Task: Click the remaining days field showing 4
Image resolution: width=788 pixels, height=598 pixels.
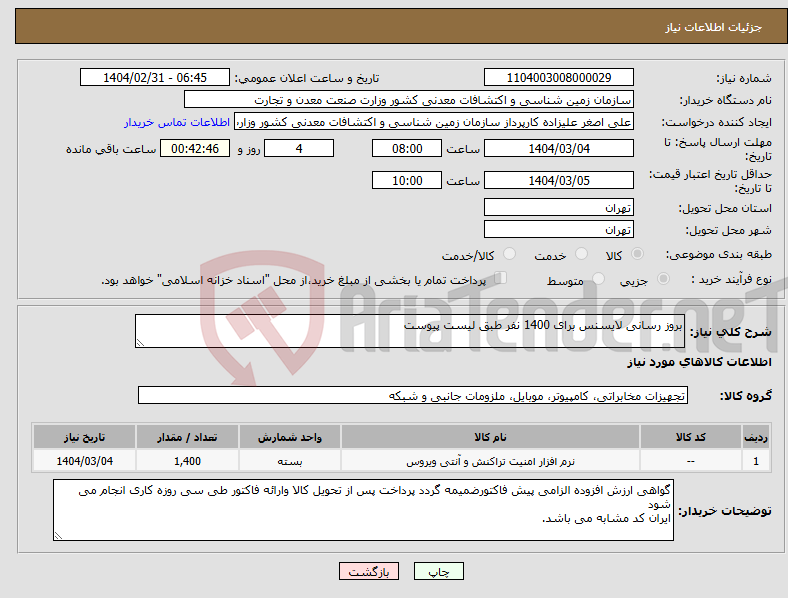Action: pos(299,149)
